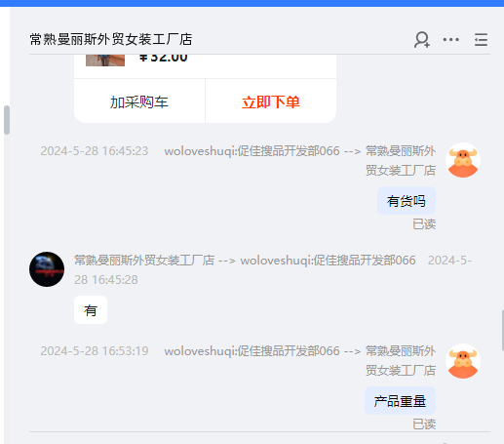The image size is (504, 444).
Task: Click the orange bull avatar beside 产品重量
Action: coord(463,361)
